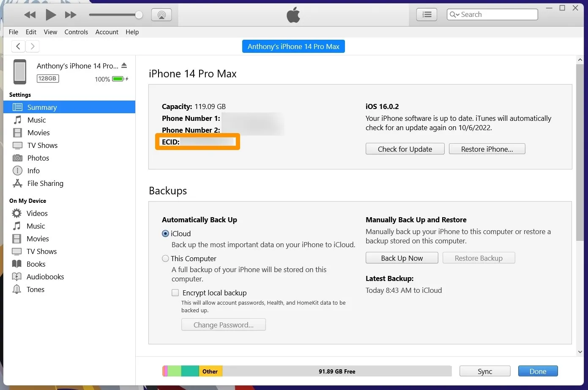This screenshot has height=390, width=588.
Task: Enable Encrypt local backup checkbox
Action: coord(175,293)
